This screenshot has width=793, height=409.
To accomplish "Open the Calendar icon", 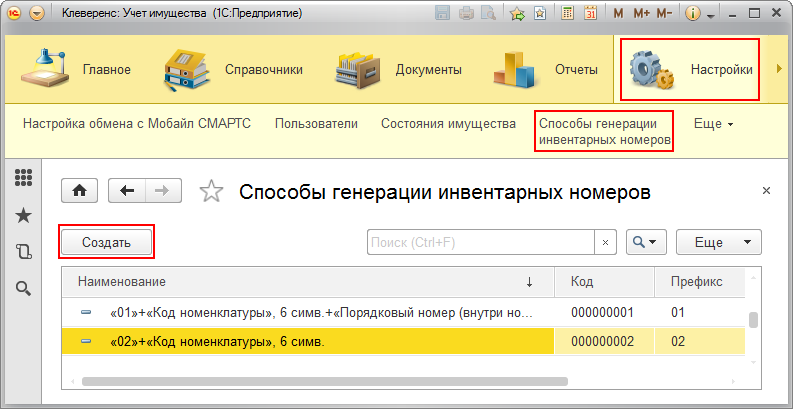I will click(590, 14).
